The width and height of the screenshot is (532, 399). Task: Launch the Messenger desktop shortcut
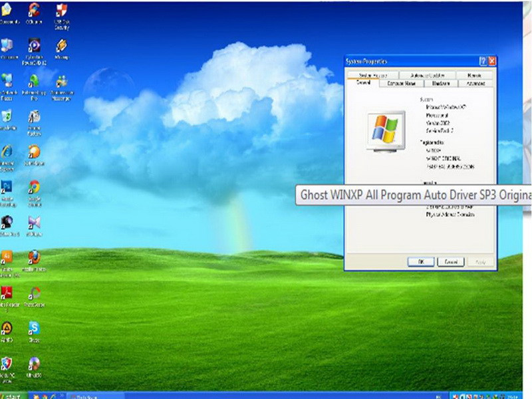(61, 81)
